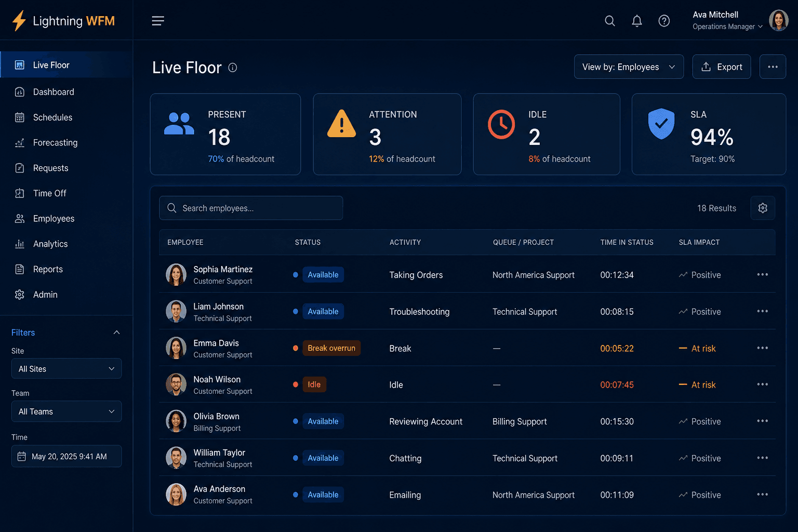This screenshot has height=532, width=798.
Task: Click Ava Mitchell's profile avatar
Action: pyautogui.click(x=778, y=21)
